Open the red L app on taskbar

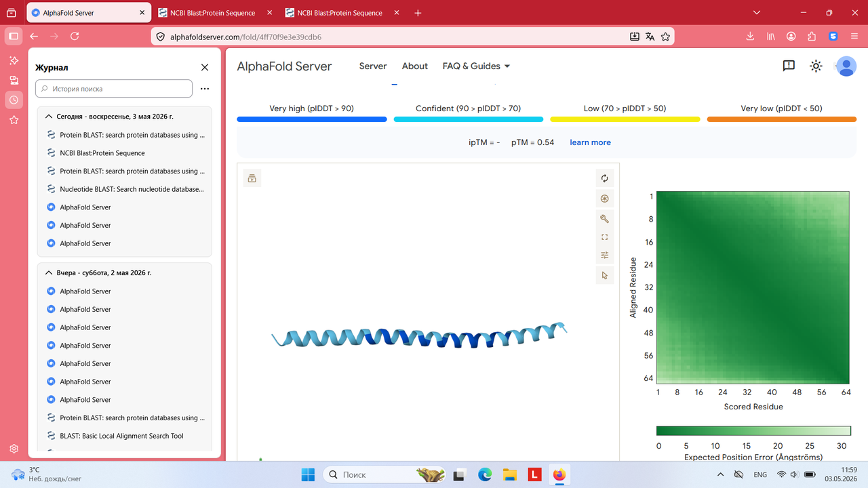(535, 474)
